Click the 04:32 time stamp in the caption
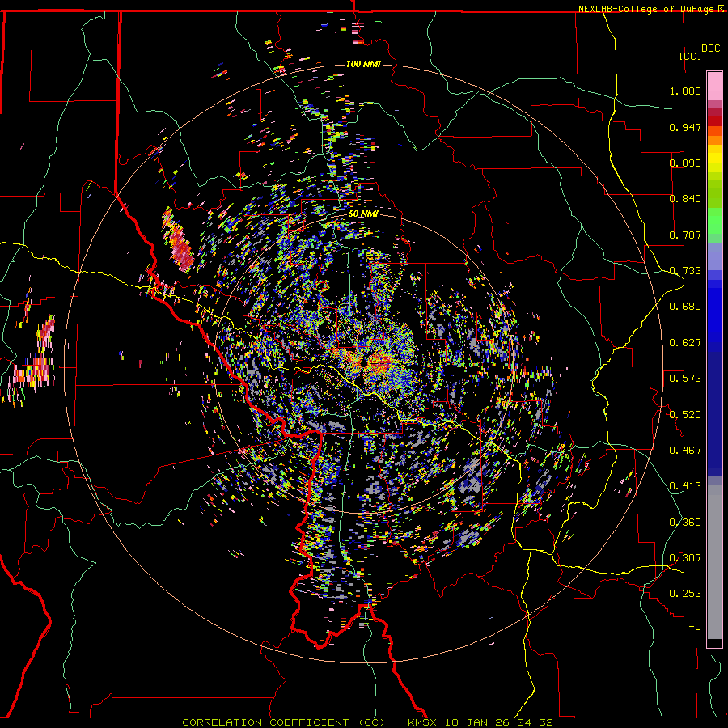This screenshot has width=728, height=728. tap(537, 722)
